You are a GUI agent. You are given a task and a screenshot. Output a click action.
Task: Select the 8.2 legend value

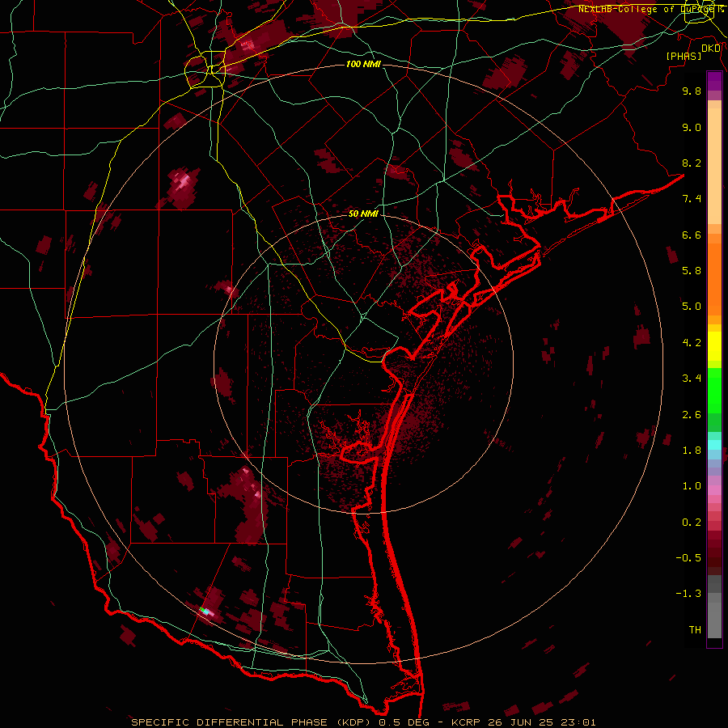click(x=692, y=163)
